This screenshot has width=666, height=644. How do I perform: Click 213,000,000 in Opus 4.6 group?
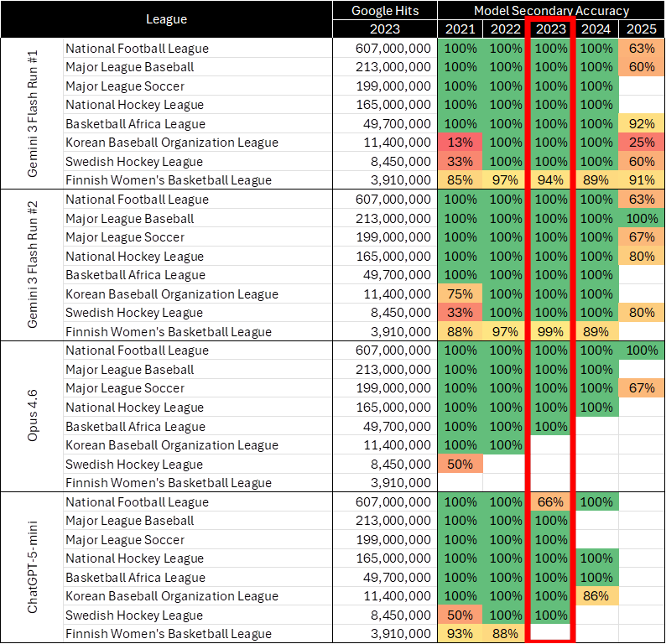(x=393, y=369)
